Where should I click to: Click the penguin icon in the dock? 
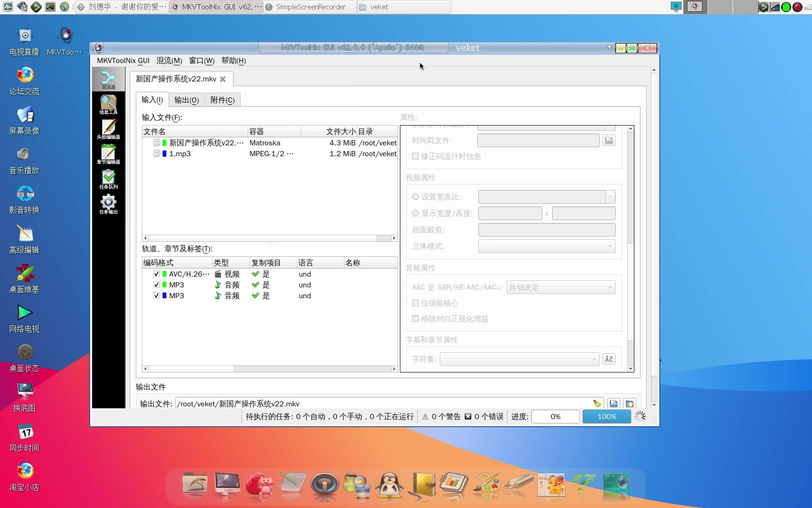[390, 485]
